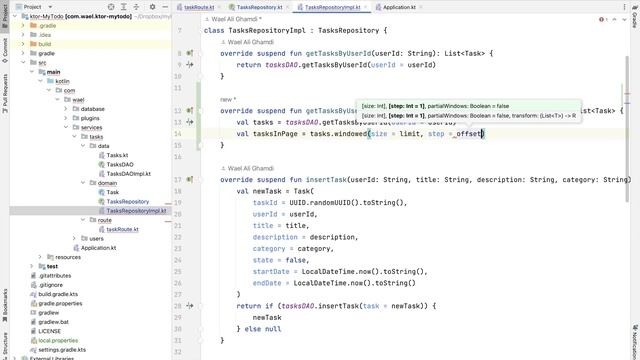640x360 pixels.
Task: Open the editor tabs more options menu
Action: pos(624,7)
